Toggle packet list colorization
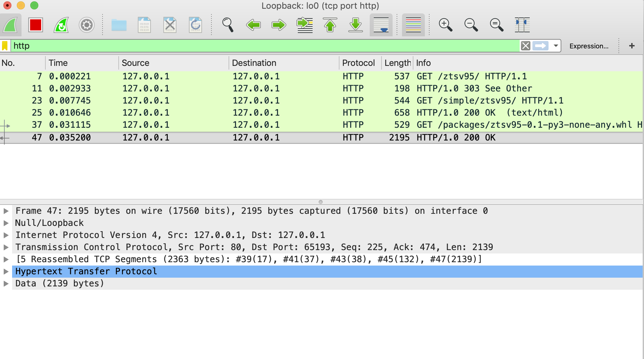The height and width of the screenshot is (359, 644). pyautogui.click(x=413, y=25)
